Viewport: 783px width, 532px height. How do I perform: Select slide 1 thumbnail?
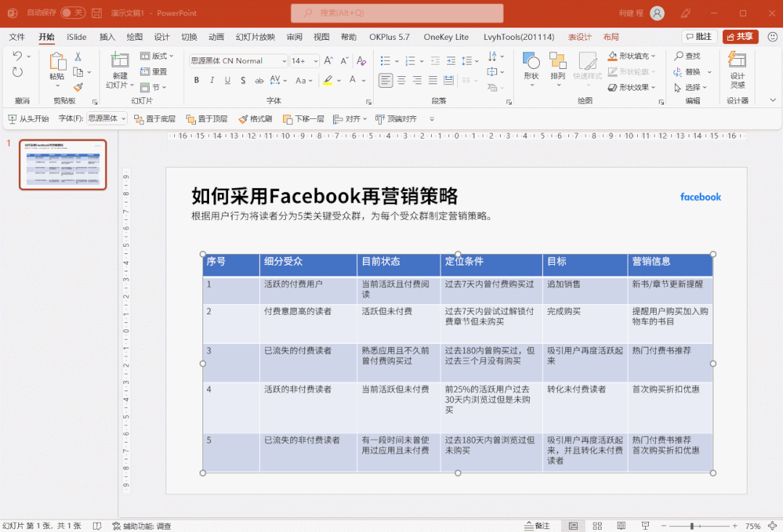point(63,165)
